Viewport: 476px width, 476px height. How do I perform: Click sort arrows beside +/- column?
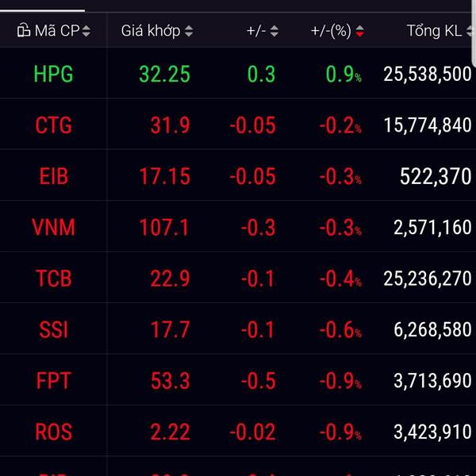pos(274,32)
